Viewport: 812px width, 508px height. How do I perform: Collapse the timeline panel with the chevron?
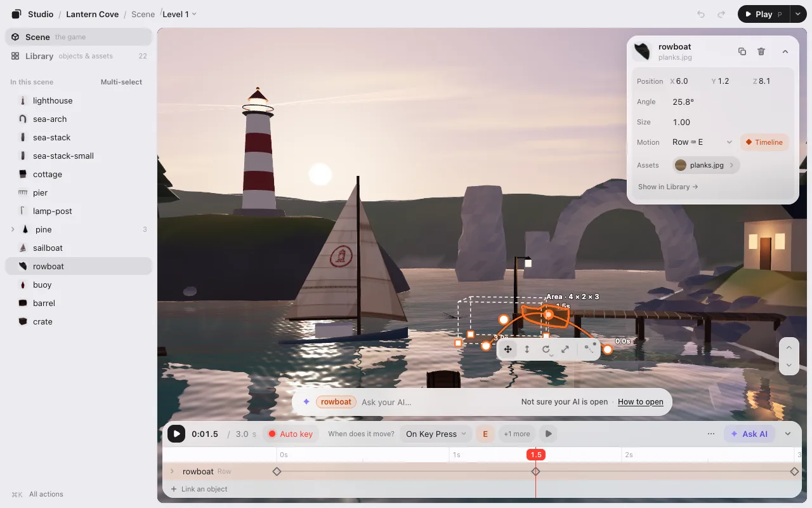click(788, 434)
